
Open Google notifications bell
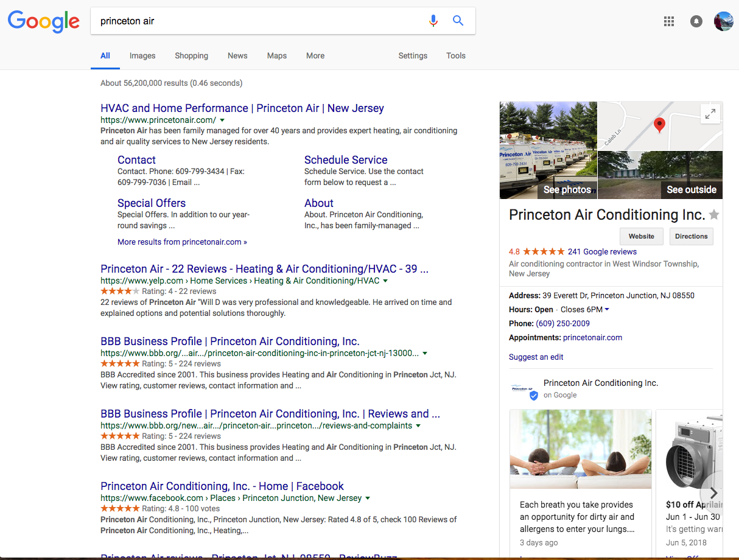(696, 21)
